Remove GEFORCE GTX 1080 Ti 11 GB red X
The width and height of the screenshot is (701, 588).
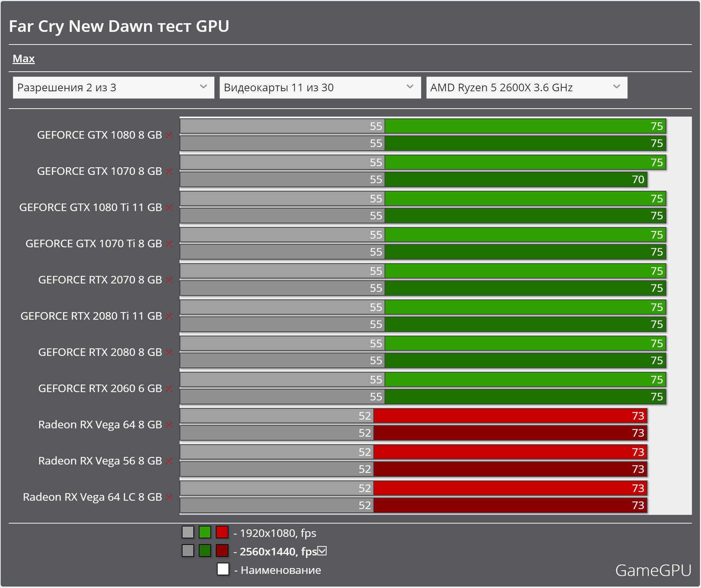click(x=169, y=207)
